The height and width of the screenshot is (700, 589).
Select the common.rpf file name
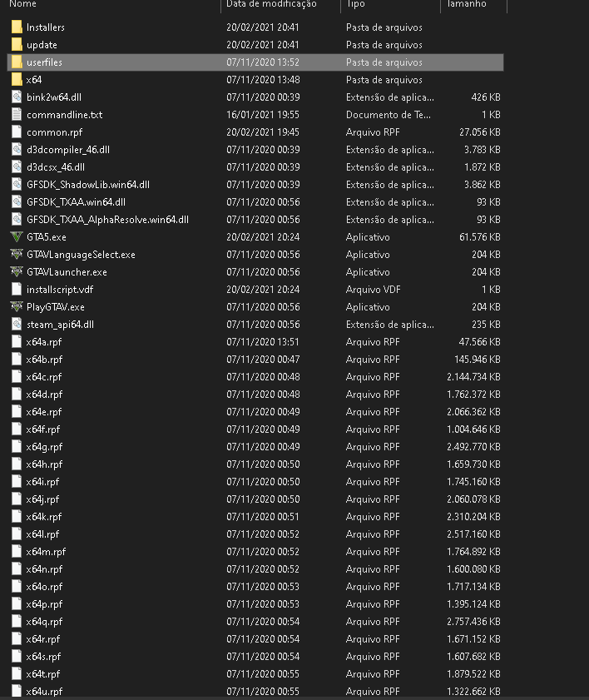pyautogui.click(x=54, y=132)
